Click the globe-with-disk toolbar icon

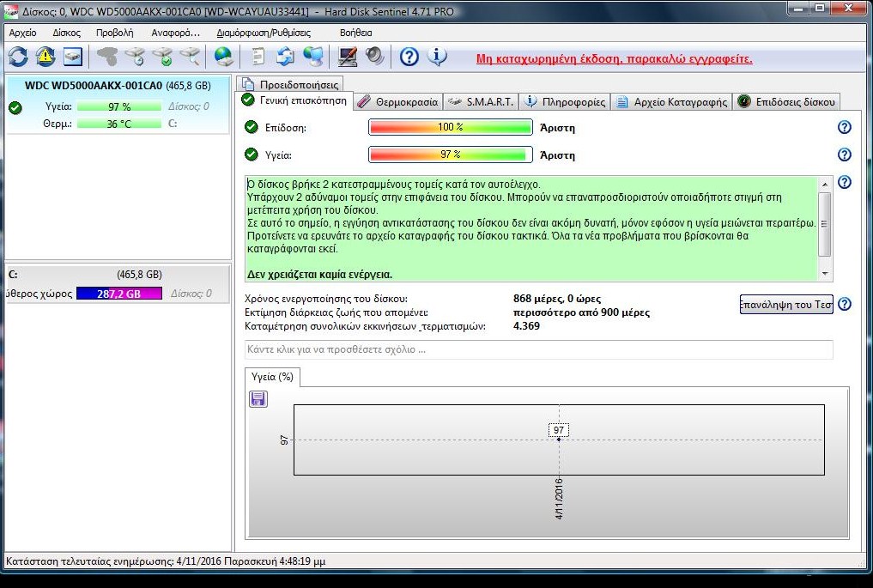point(224,57)
